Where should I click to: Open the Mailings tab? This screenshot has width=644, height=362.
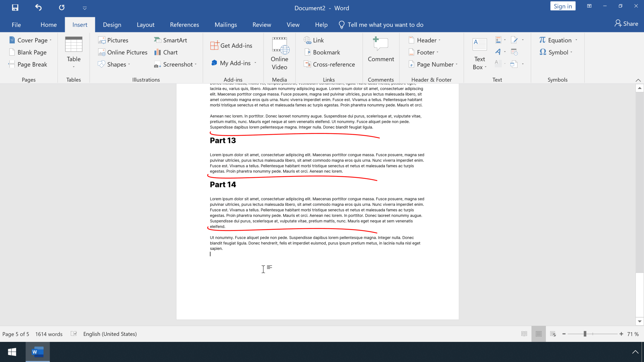click(x=225, y=25)
